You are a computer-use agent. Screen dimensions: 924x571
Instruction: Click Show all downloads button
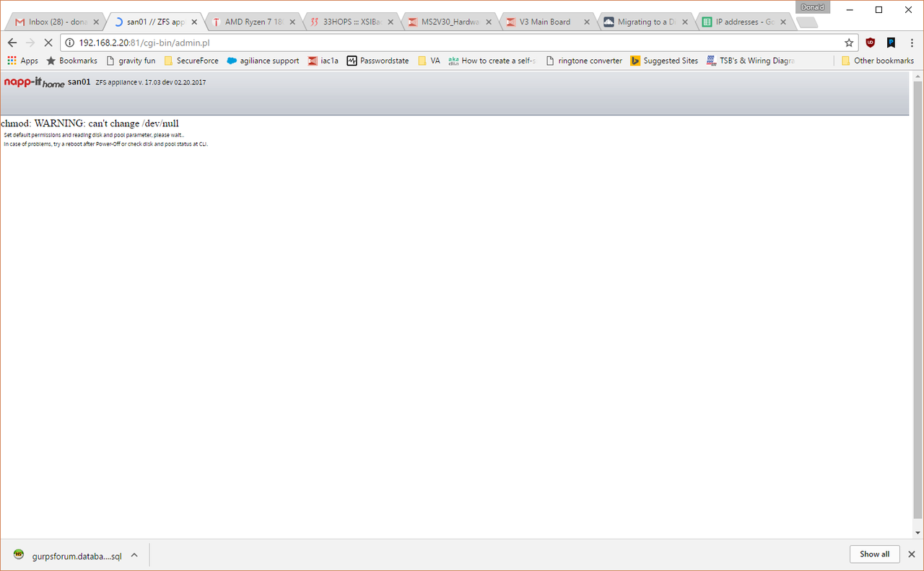(874, 554)
